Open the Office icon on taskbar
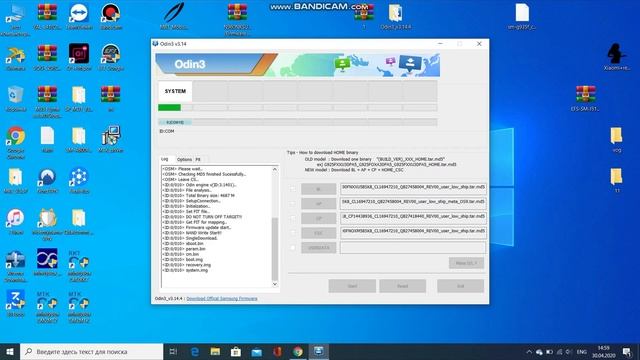The height and width of the screenshot is (360, 640). [x=277, y=351]
